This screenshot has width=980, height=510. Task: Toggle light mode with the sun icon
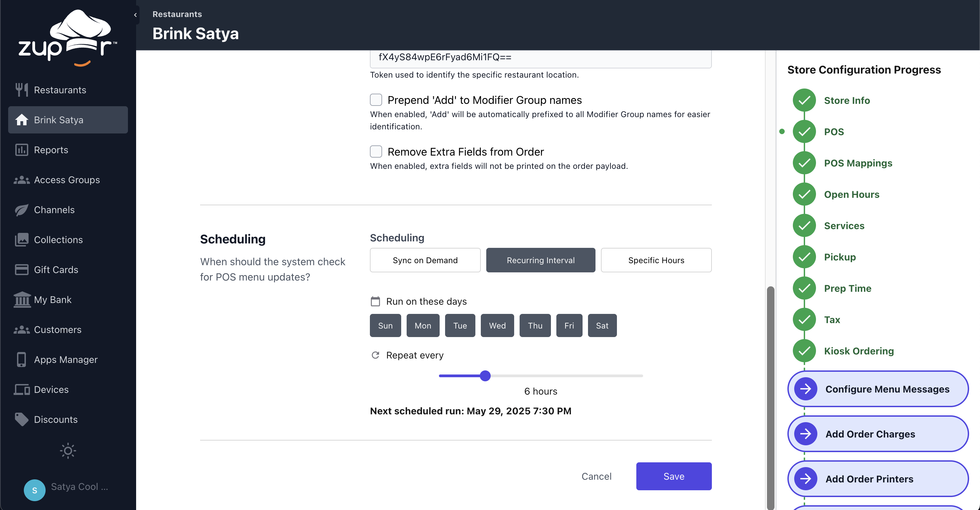click(68, 451)
